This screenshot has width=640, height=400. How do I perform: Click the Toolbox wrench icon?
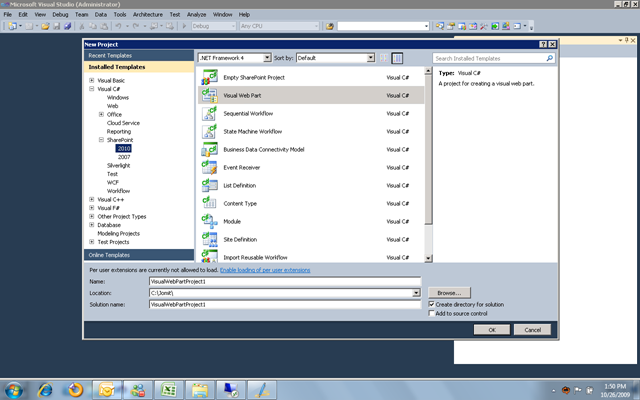click(484, 26)
